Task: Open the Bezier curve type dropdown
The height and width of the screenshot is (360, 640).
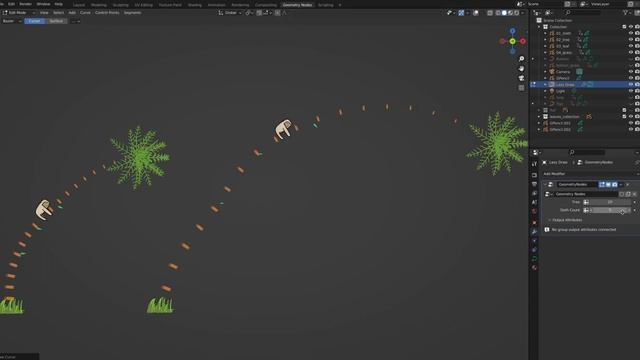Action: pos(11,21)
